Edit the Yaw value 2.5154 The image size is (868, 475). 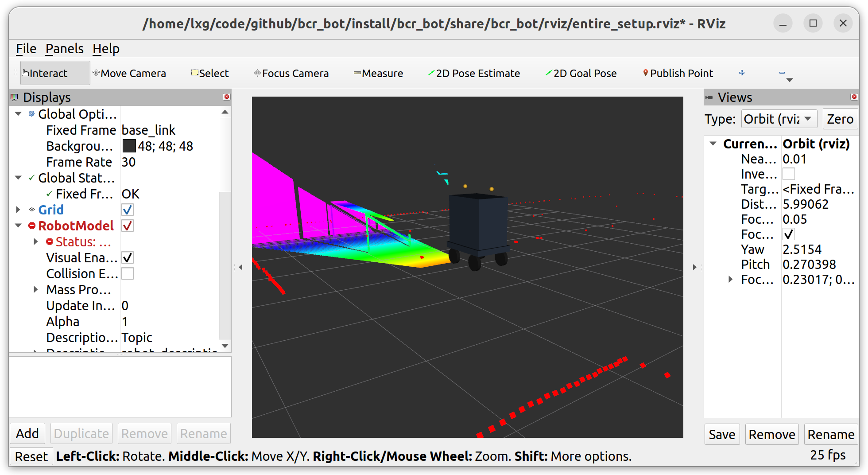point(819,249)
